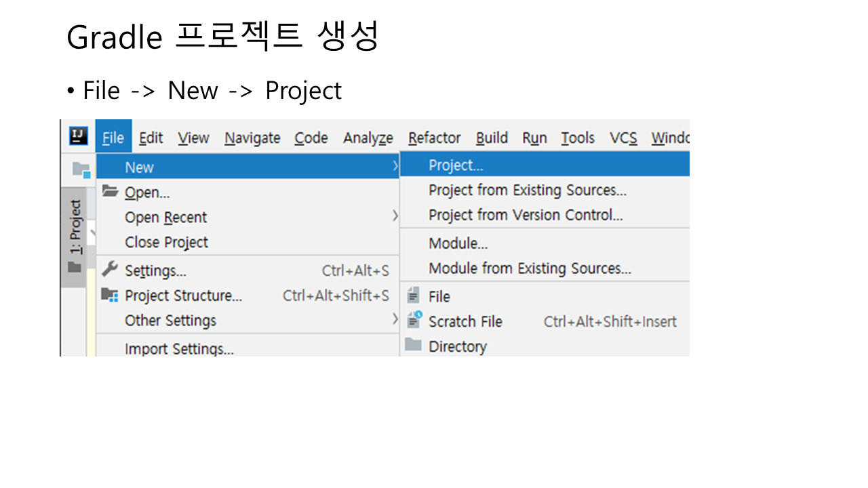Click the document icon beside File
Image resolution: width=868 pixels, height=488 pixels.
[x=413, y=296]
